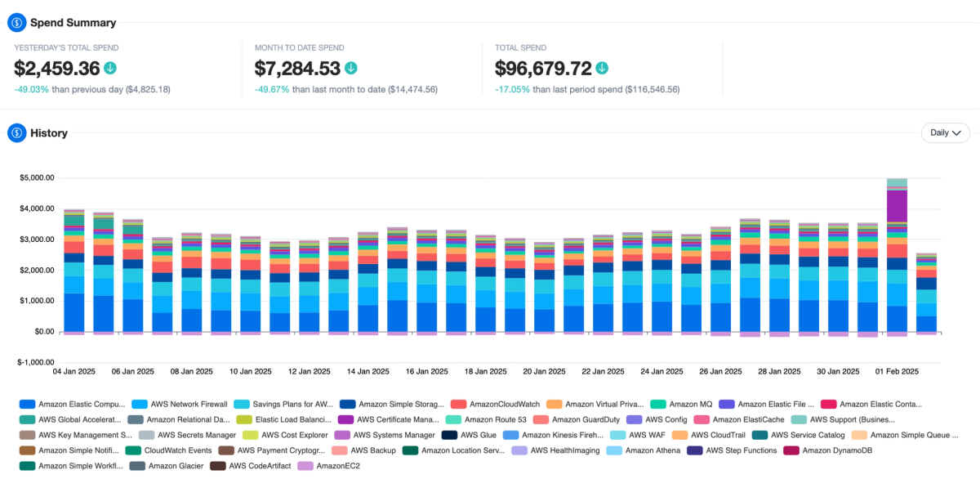Click the AWS Glue dark navy legend swatch
The width and height of the screenshot is (980, 479).
point(449,435)
